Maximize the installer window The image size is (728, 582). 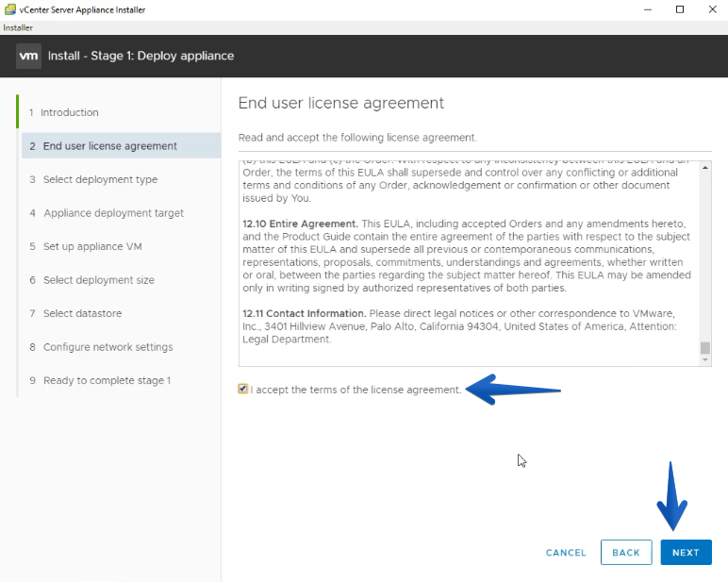[680, 9]
